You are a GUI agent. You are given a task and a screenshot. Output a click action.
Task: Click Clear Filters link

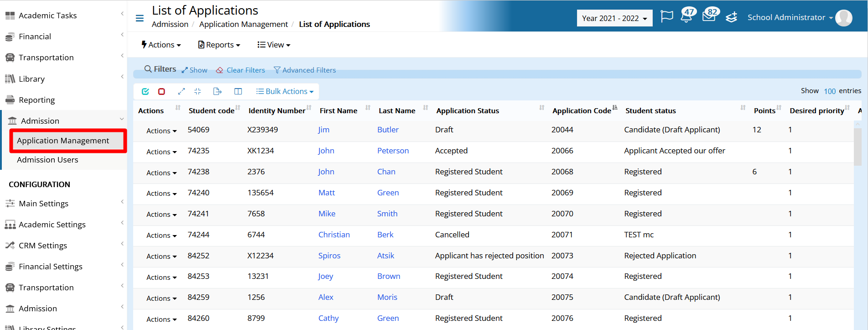240,70
